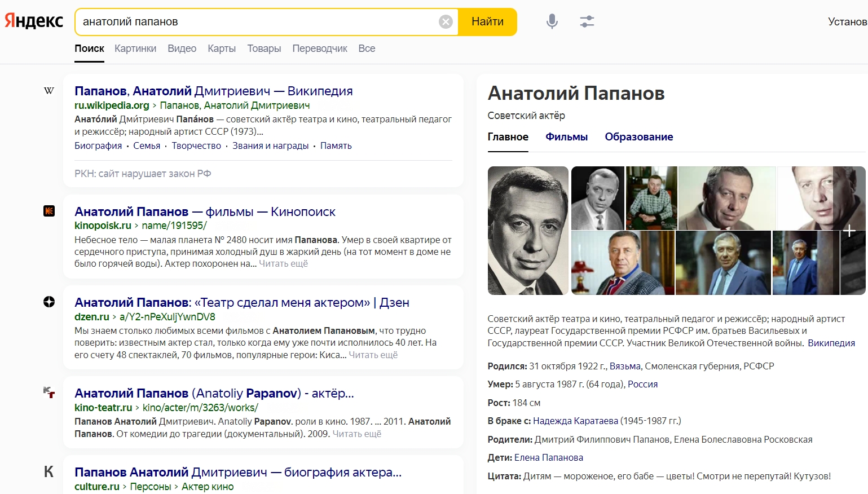Open the Википедия result title link
The width and height of the screenshot is (868, 494).
(213, 91)
